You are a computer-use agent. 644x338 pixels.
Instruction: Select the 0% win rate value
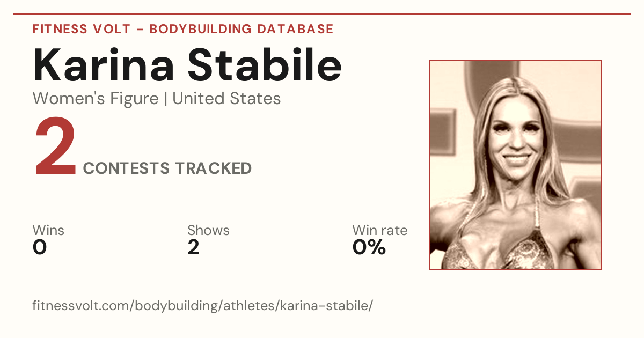pos(369,247)
